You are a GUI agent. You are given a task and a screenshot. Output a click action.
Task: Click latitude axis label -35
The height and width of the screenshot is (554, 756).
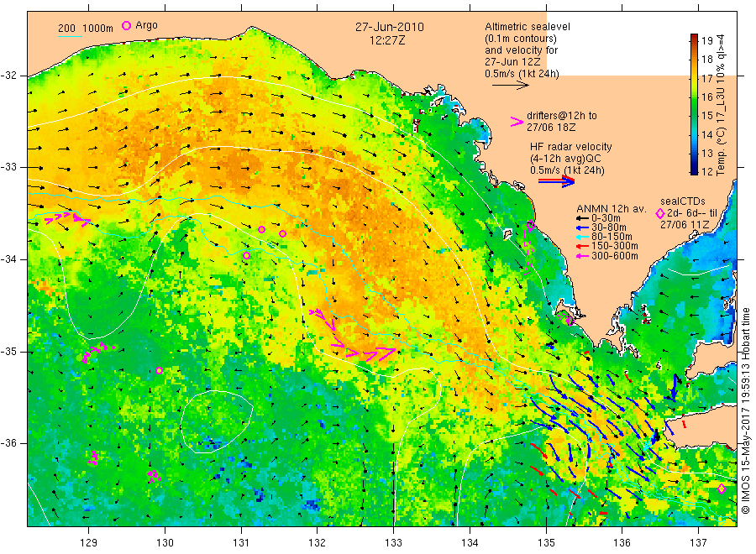click(8, 351)
